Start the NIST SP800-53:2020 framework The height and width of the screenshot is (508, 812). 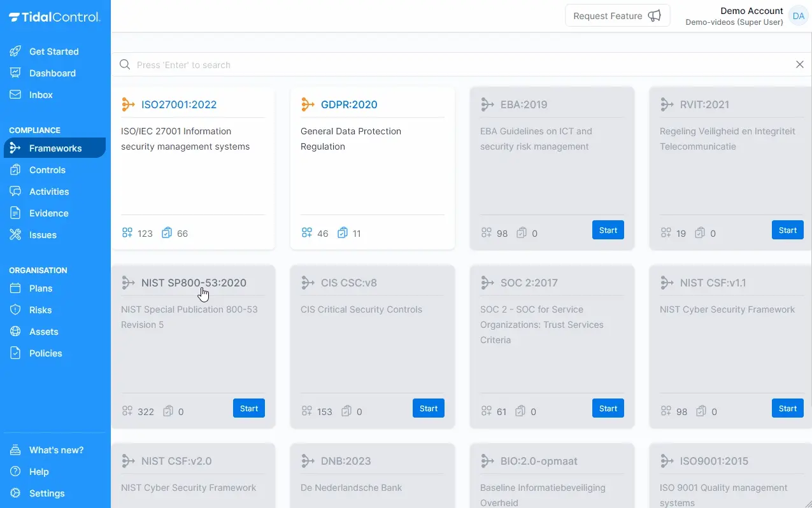[x=249, y=408]
